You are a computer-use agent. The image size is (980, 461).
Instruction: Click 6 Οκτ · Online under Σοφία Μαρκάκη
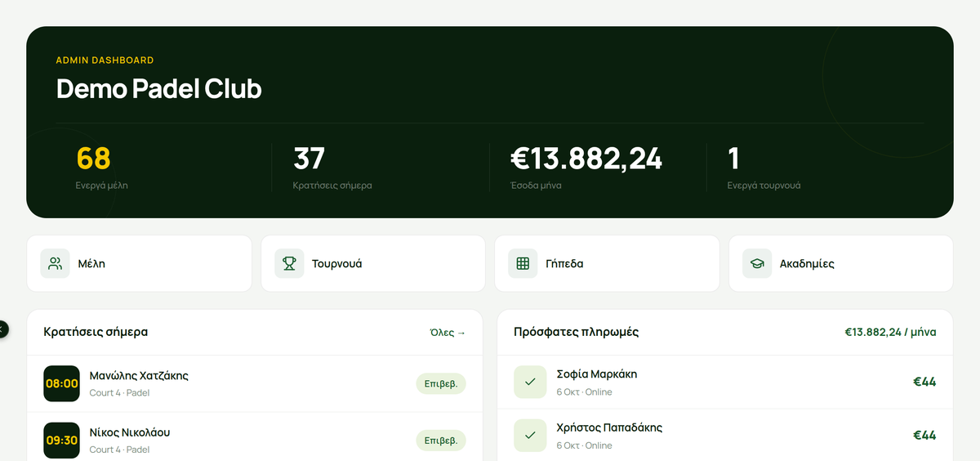(584, 392)
